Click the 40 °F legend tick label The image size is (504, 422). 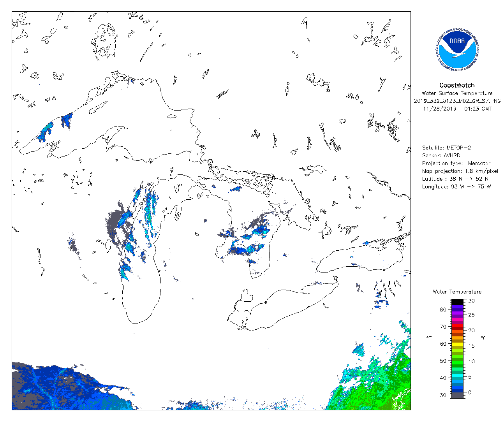coord(443,378)
